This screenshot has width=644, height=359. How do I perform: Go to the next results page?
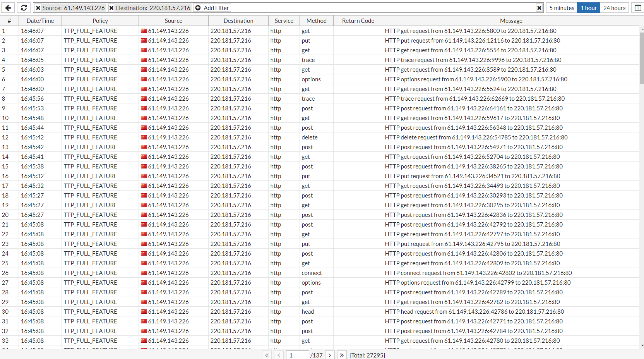point(330,355)
